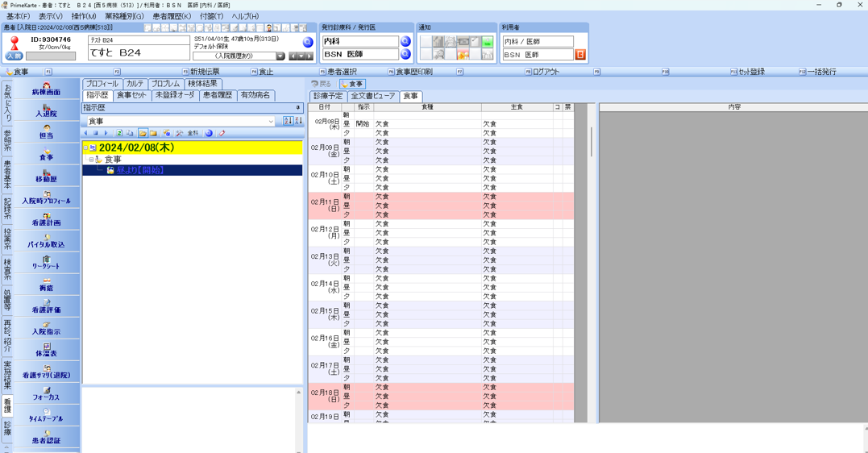Screen dimensions: 868x453
Task: Open the 看護評価 sidebar item
Action: coord(47,307)
